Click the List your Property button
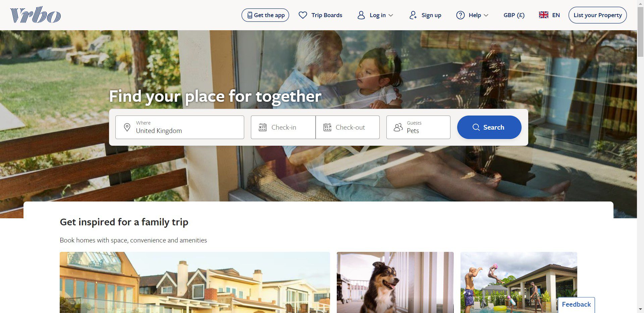 [x=597, y=15]
